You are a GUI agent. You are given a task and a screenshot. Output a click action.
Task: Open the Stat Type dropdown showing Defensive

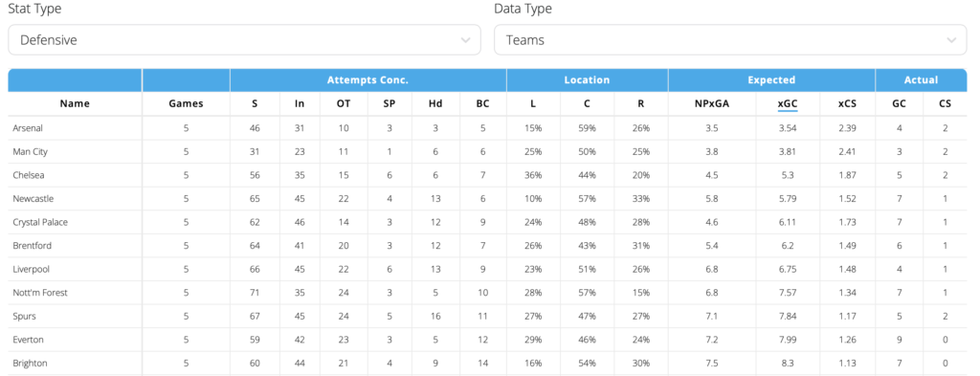pos(244,40)
